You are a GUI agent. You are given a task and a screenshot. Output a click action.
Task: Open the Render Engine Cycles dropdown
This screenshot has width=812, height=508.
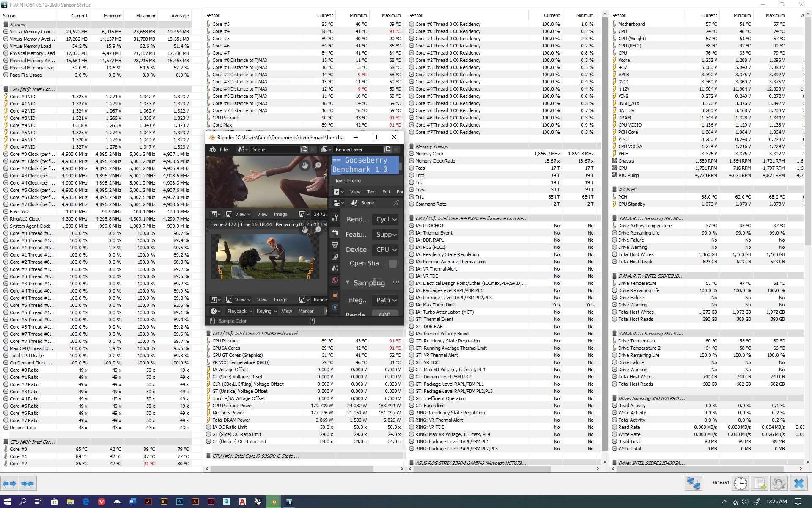pyautogui.click(x=386, y=219)
